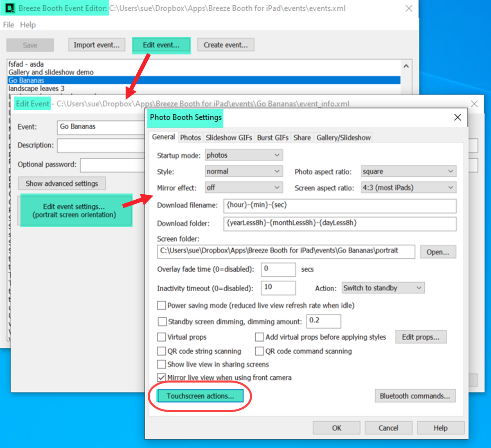Click the Breeze Booth app icon in title bar

[10, 8]
